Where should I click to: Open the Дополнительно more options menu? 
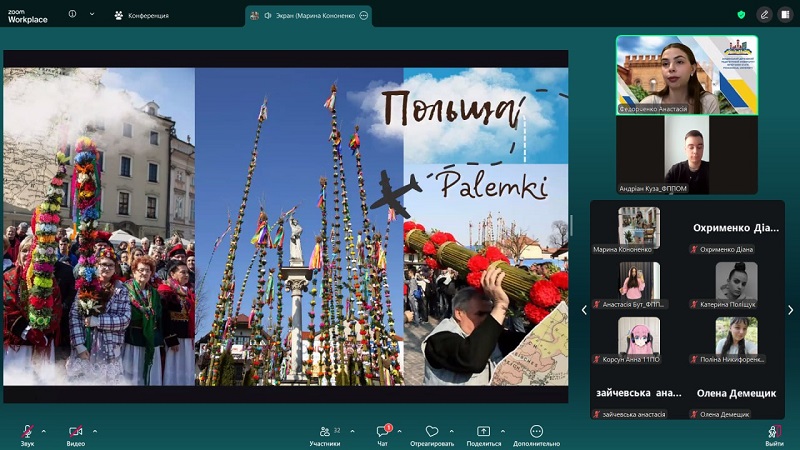(537, 432)
